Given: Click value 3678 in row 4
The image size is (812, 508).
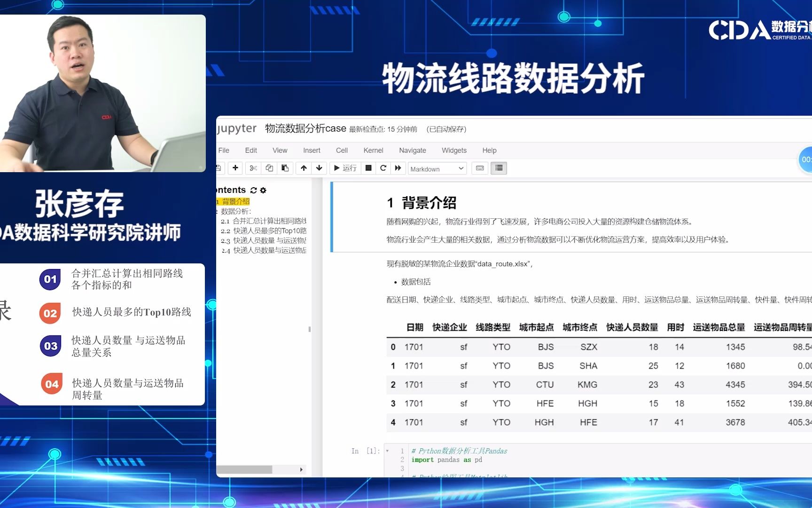Looking at the screenshot, I should (735, 422).
